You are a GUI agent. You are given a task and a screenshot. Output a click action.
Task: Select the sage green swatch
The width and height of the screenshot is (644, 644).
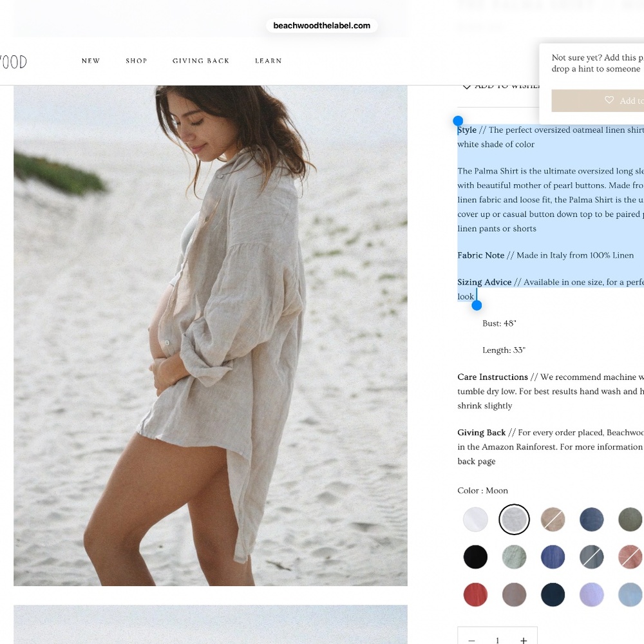click(514, 557)
